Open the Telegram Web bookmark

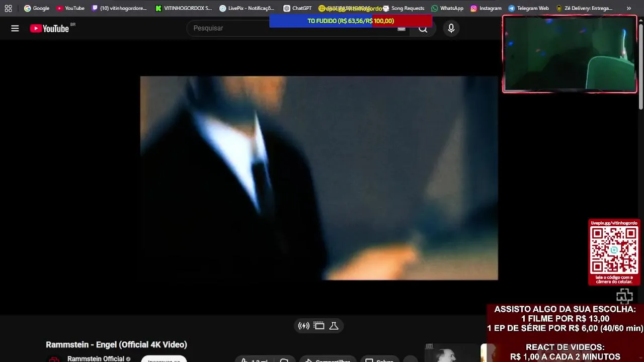tap(528, 8)
